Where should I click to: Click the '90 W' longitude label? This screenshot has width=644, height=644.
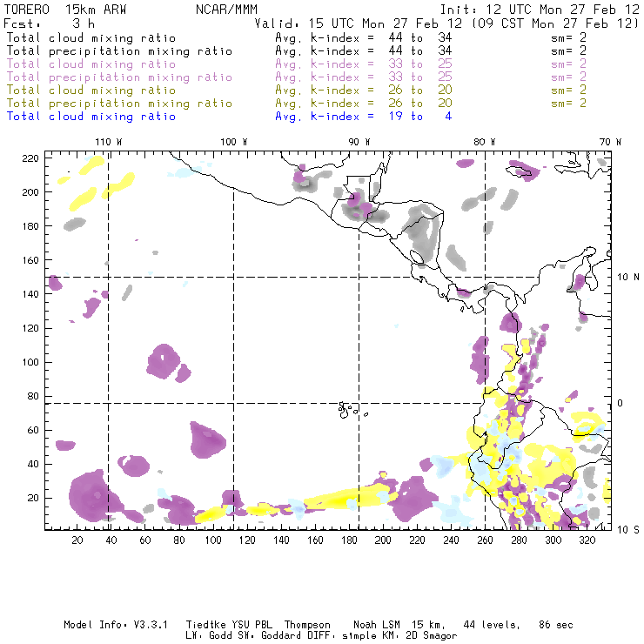tap(359, 142)
